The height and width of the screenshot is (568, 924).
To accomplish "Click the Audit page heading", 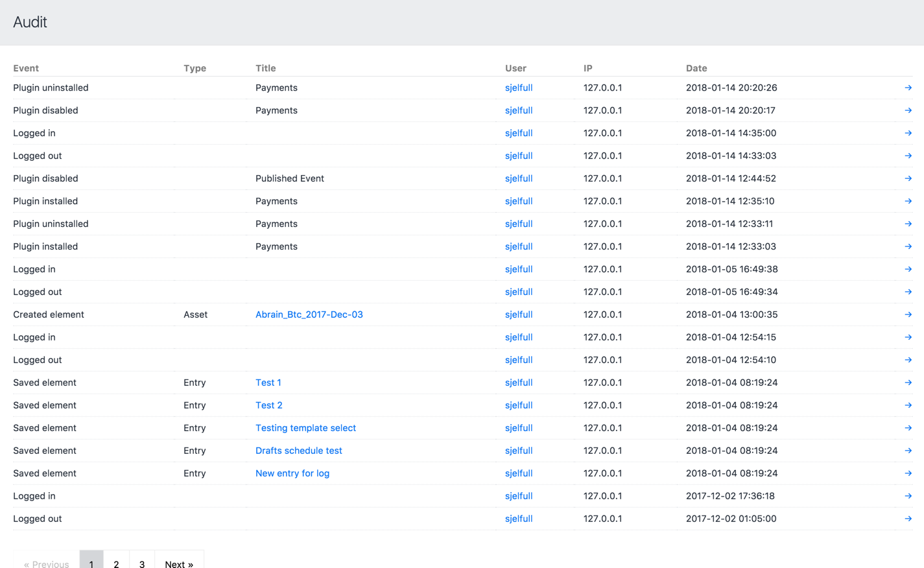I will click(x=30, y=22).
